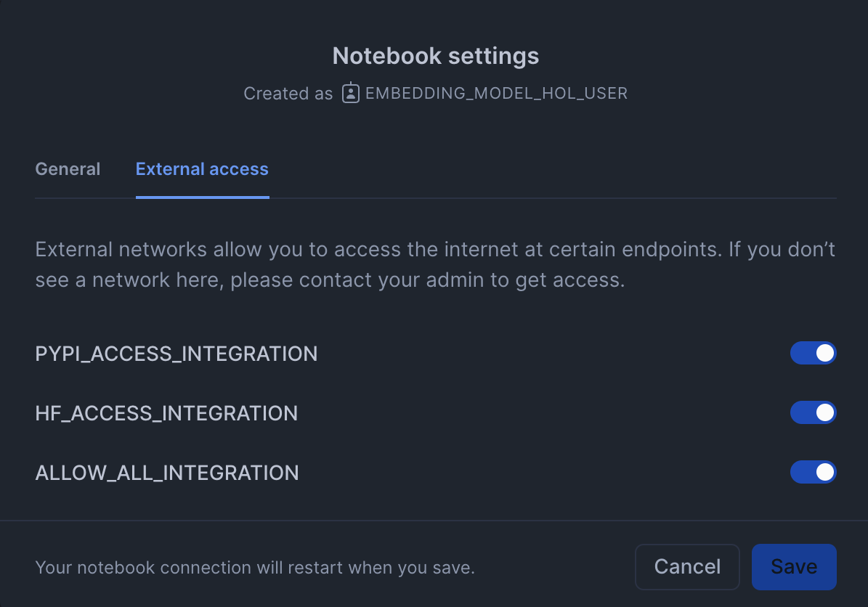Disable the PYPI_ACCESS_INTEGRATION toggle

(813, 354)
